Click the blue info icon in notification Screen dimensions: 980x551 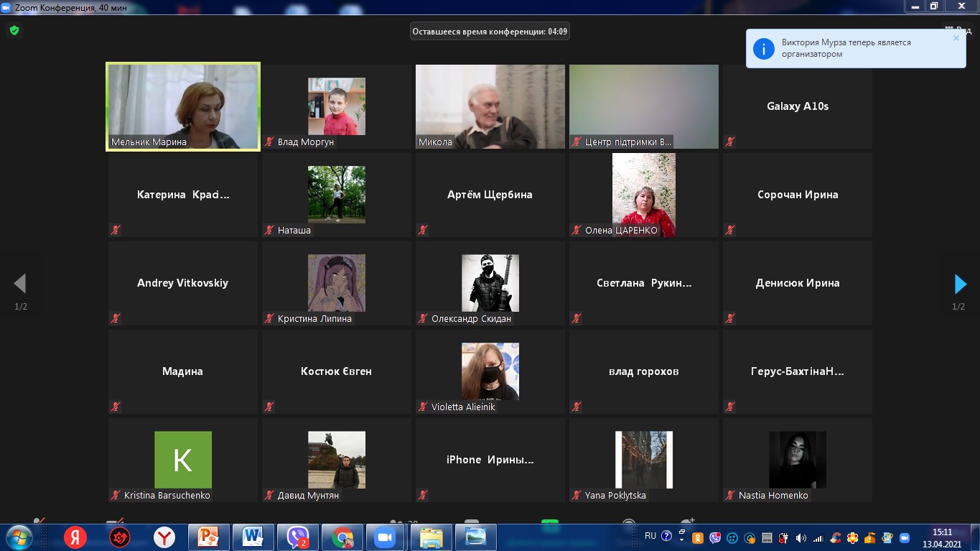click(x=762, y=48)
